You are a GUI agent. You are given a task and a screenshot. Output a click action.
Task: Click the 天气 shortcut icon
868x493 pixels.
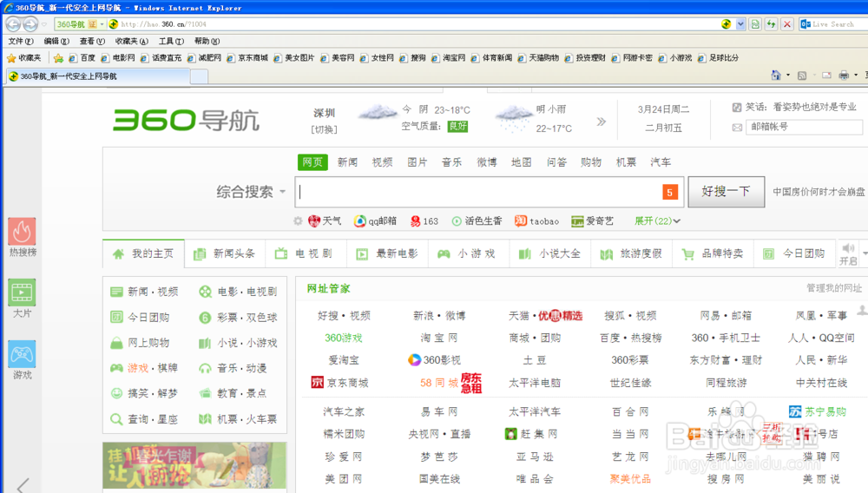click(x=314, y=220)
